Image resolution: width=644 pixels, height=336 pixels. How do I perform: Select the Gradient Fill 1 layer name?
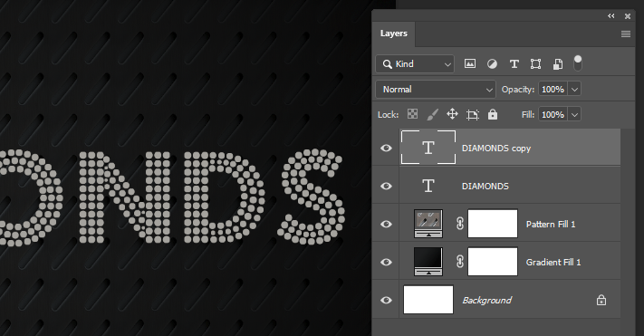pos(553,262)
